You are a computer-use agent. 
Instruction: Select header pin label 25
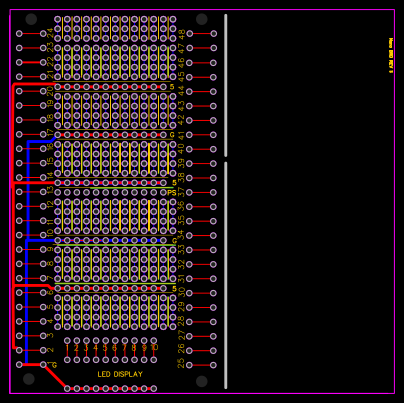(x=181, y=363)
